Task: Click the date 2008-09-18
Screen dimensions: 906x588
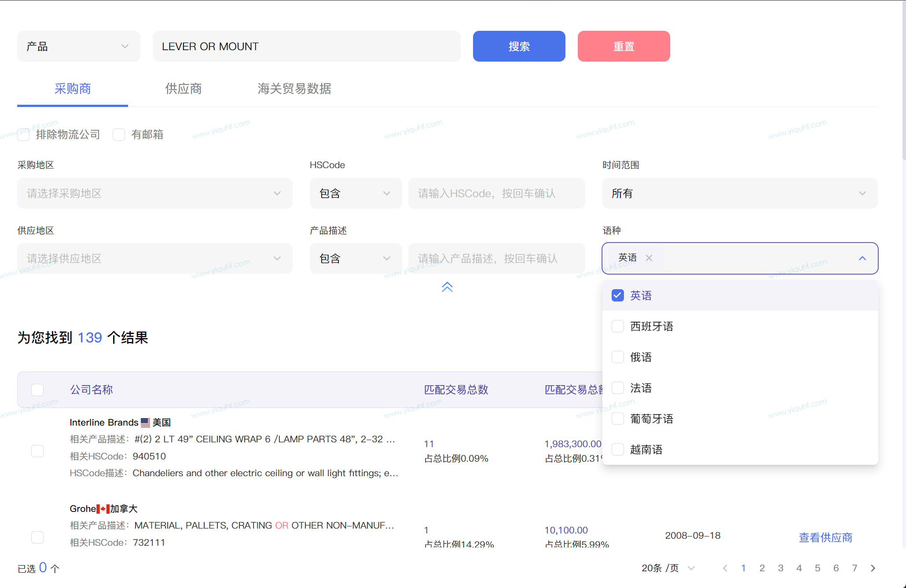Action: pos(693,536)
